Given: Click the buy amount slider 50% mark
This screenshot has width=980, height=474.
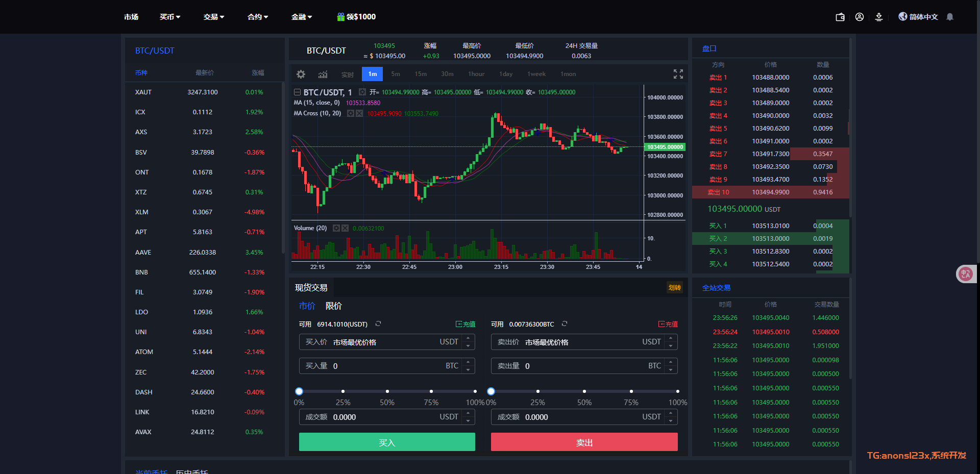Looking at the screenshot, I should pos(387,391).
